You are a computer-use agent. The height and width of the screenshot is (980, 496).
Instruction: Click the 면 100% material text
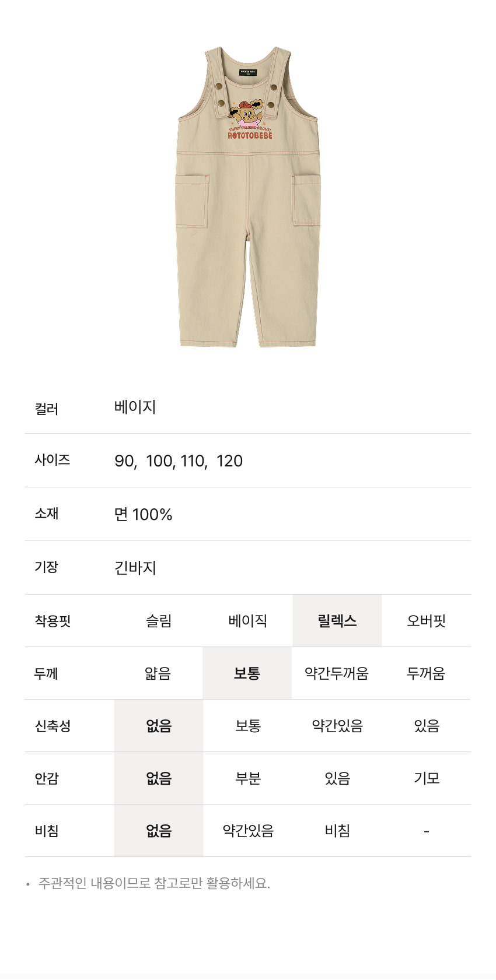click(144, 514)
